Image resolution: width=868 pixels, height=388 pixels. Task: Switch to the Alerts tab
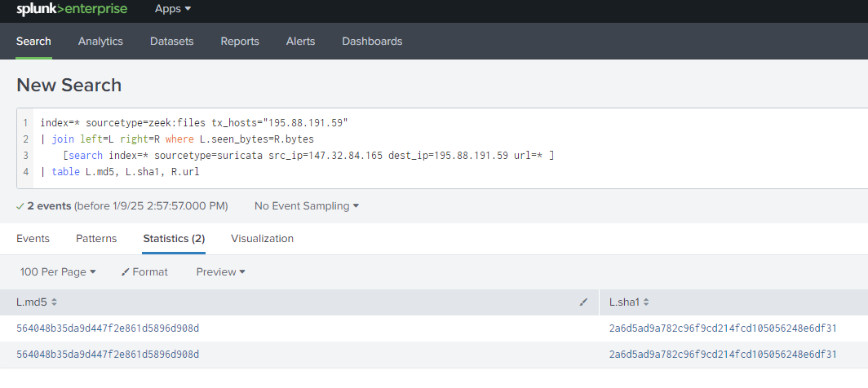click(300, 42)
